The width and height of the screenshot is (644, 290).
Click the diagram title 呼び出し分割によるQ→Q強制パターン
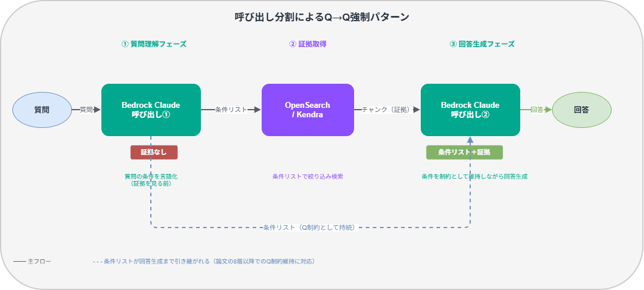tap(322, 17)
